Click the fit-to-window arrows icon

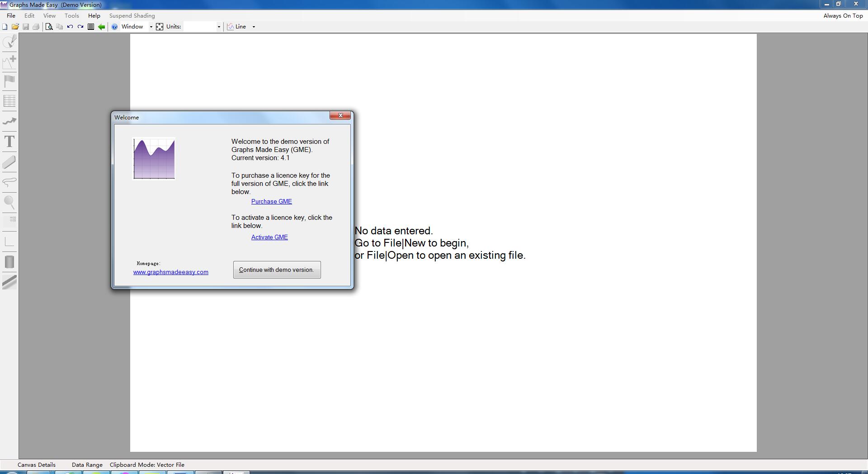pos(160,27)
